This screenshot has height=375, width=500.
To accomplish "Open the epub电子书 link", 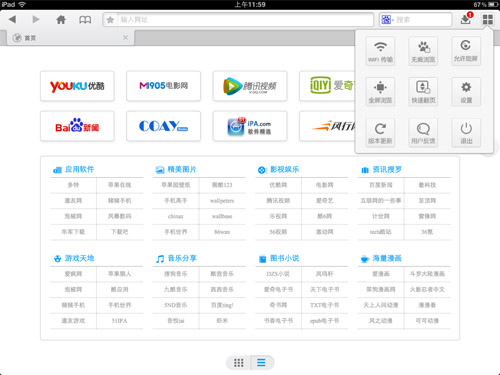I will [324, 321].
